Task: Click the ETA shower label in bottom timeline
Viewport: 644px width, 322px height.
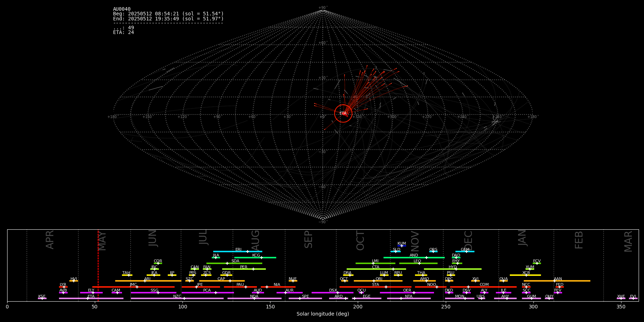Action: [x=91, y=297]
